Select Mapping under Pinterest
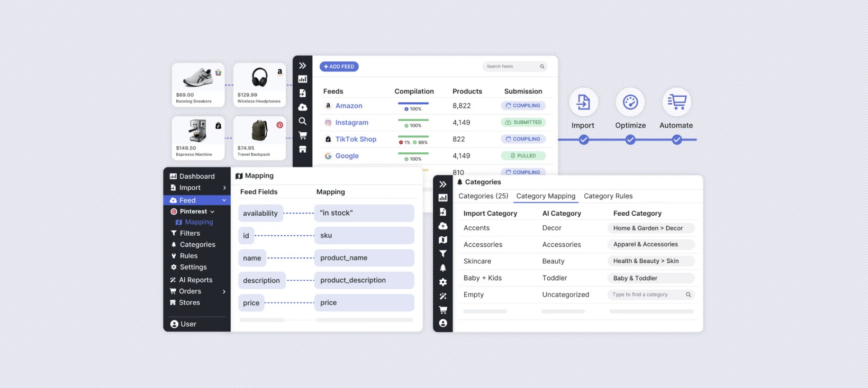 pos(194,222)
